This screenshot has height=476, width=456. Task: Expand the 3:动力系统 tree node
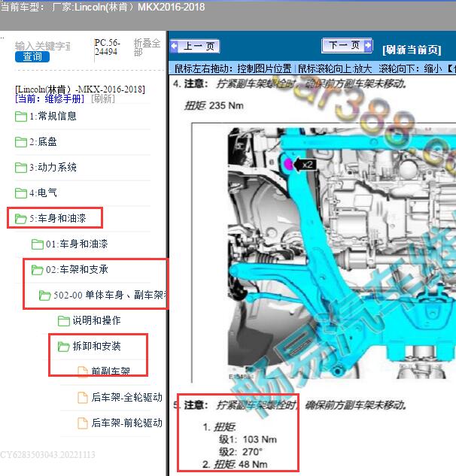(x=53, y=167)
